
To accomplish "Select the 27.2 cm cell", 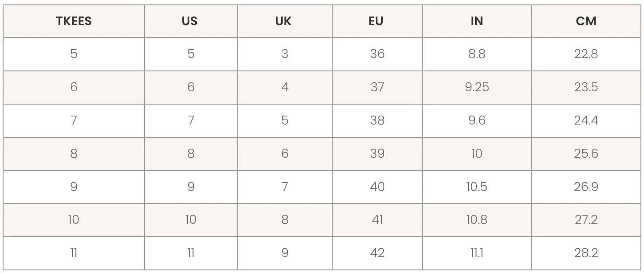I will (x=586, y=220).
